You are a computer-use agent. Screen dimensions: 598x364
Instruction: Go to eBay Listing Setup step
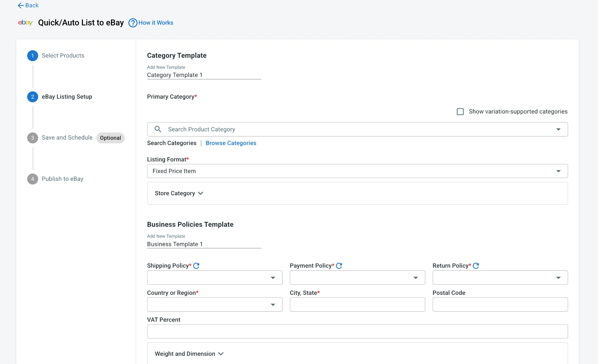[67, 97]
